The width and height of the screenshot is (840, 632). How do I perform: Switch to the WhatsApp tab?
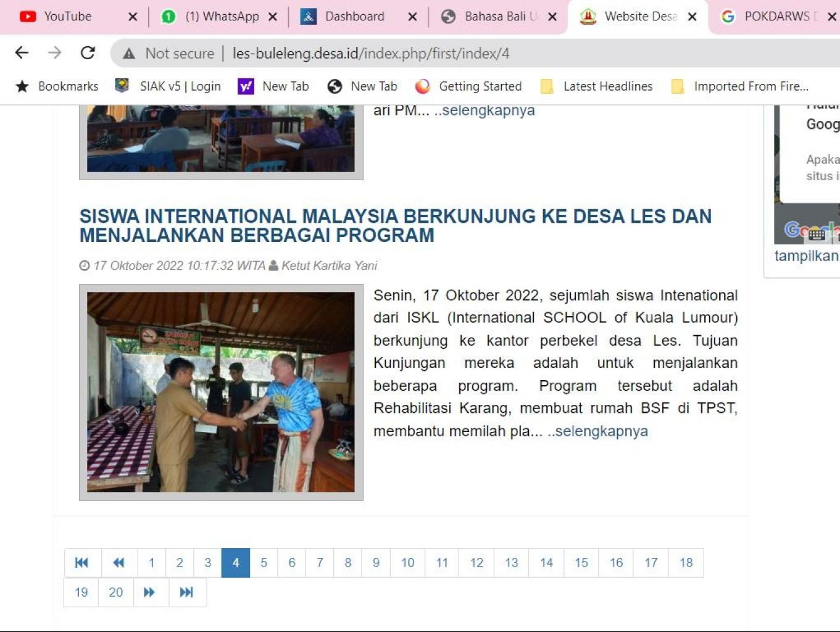pyautogui.click(x=213, y=17)
